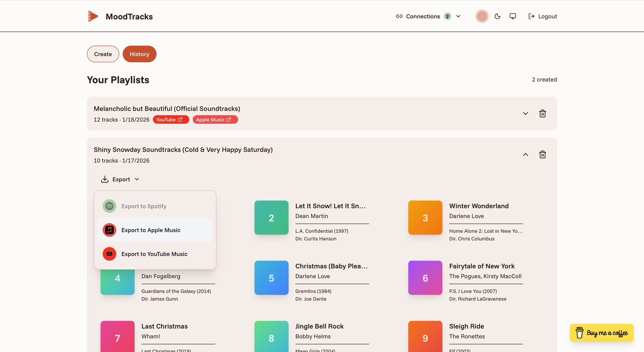The width and height of the screenshot is (644, 352).
Task: Select the system theme monitor icon
Action: pos(513,16)
